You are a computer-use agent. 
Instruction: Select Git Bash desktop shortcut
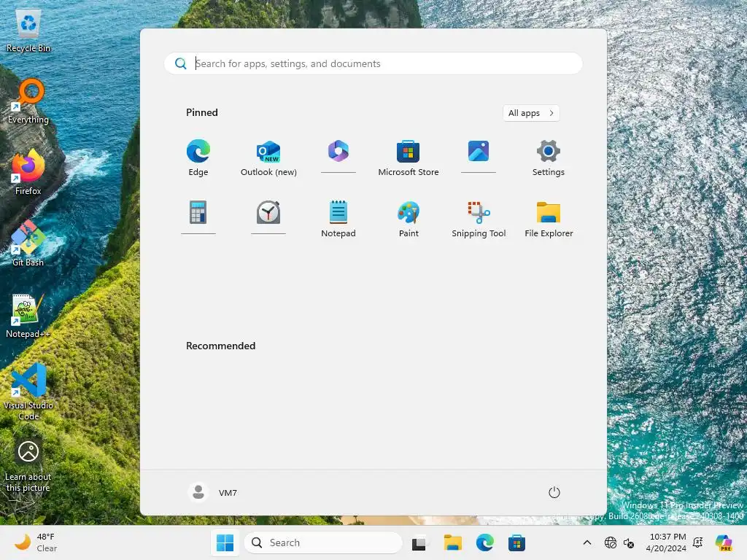pyautogui.click(x=28, y=244)
